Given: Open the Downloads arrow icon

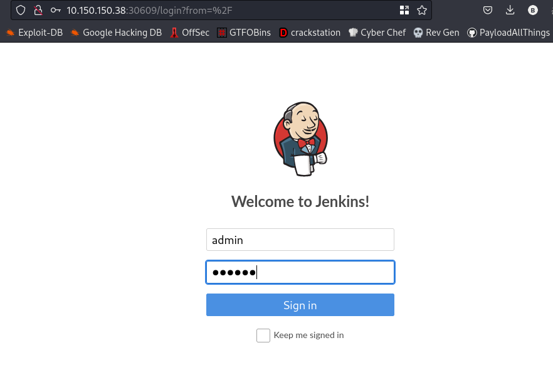Looking at the screenshot, I should tap(510, 10).
